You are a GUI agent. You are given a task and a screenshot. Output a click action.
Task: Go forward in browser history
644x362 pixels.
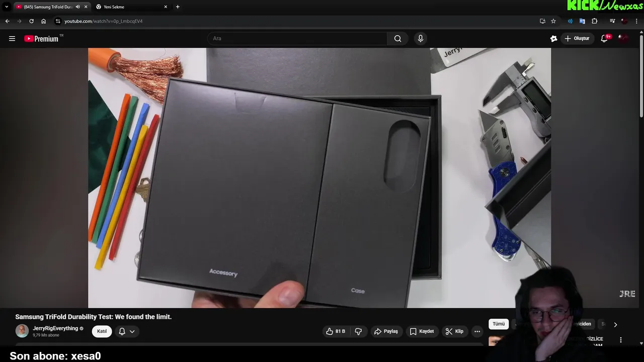tap(19, 21)
